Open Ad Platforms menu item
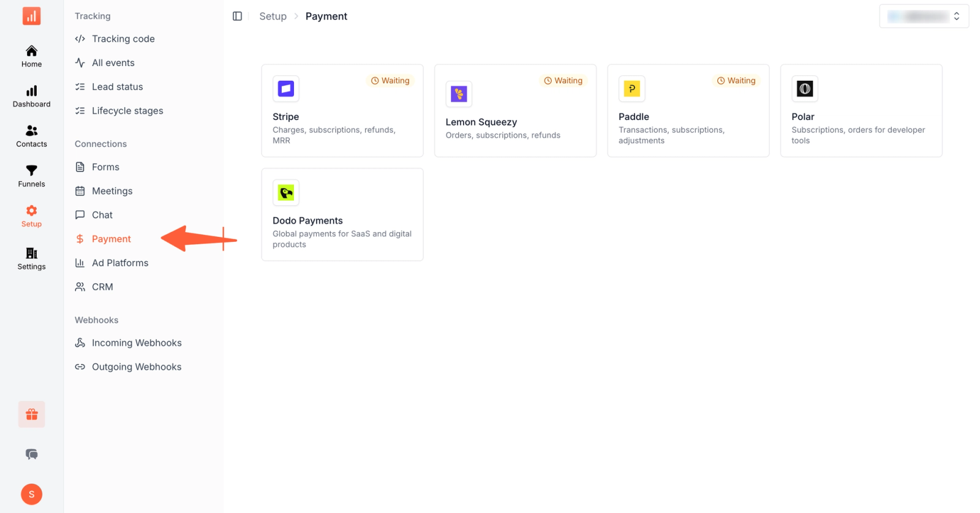 click(x=111, y=263)
